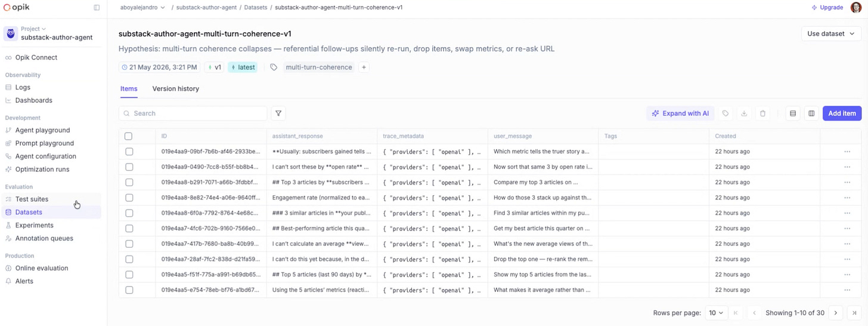This screenshot has height=326, width=868.
Task: Click the download export icon
Action: point(744,113)
